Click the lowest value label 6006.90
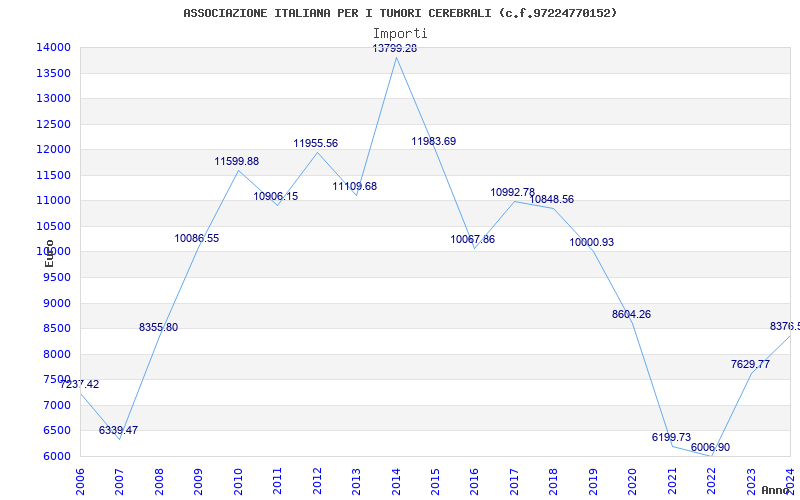This screenshot has height=500, width=800. pos(710,447)
